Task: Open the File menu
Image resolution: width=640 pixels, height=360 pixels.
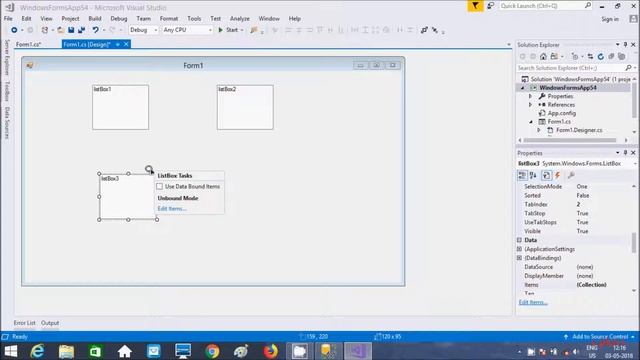Action: 8,18
